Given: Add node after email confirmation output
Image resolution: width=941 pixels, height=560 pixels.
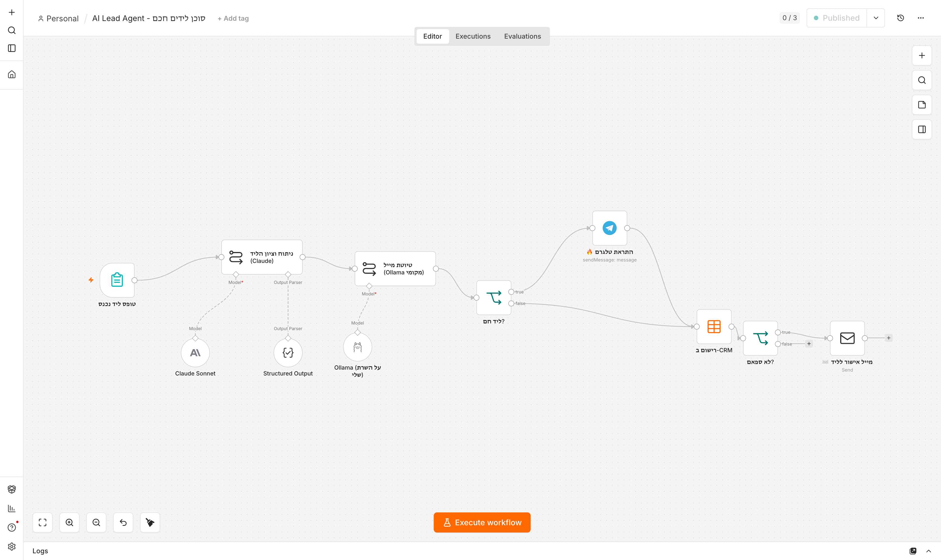Looking at the screenshot, I should click(x=889, y=338).
